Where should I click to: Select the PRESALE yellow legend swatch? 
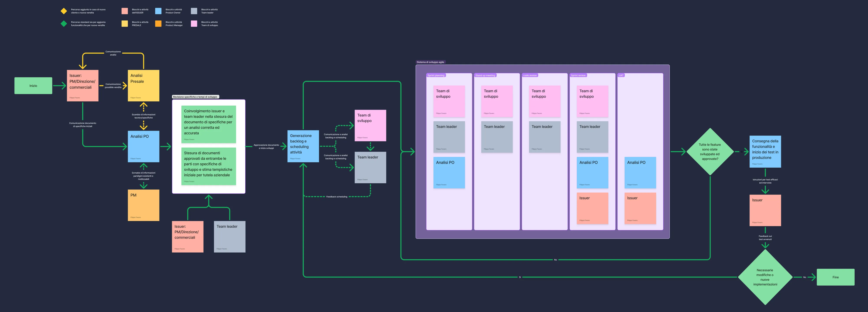(125, 24)
